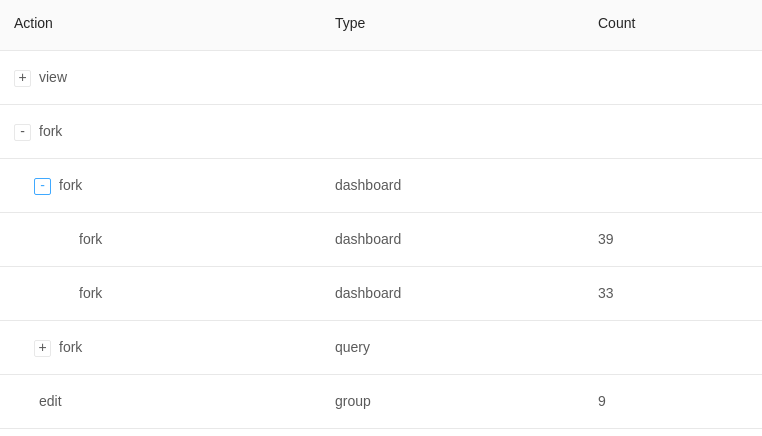Select fork row with count 33

381,293
